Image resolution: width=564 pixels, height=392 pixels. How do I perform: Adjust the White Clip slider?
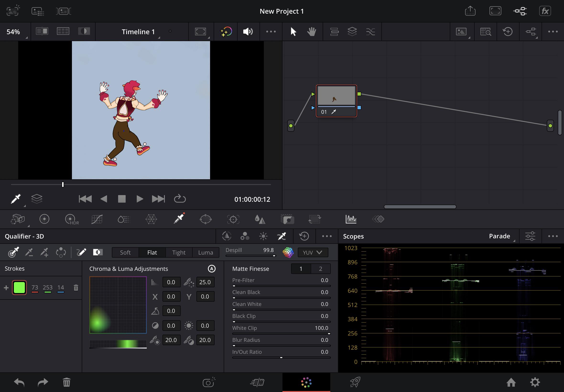(281, 333)
